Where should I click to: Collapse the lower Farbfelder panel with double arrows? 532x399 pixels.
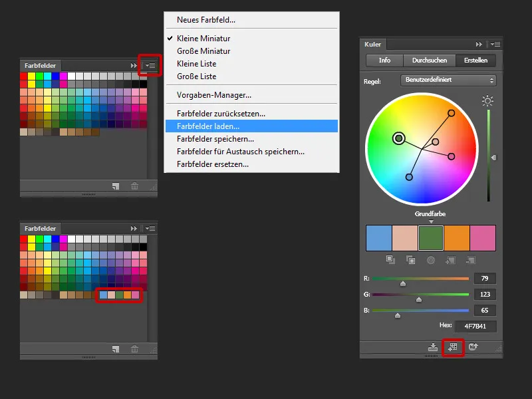134,228
